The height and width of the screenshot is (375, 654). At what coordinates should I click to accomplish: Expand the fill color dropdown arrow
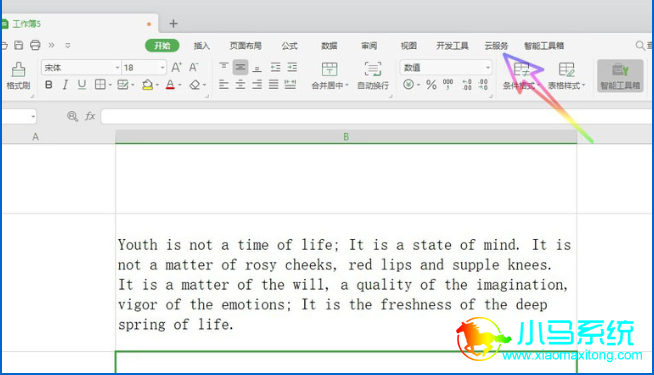(x=157, y=86)
